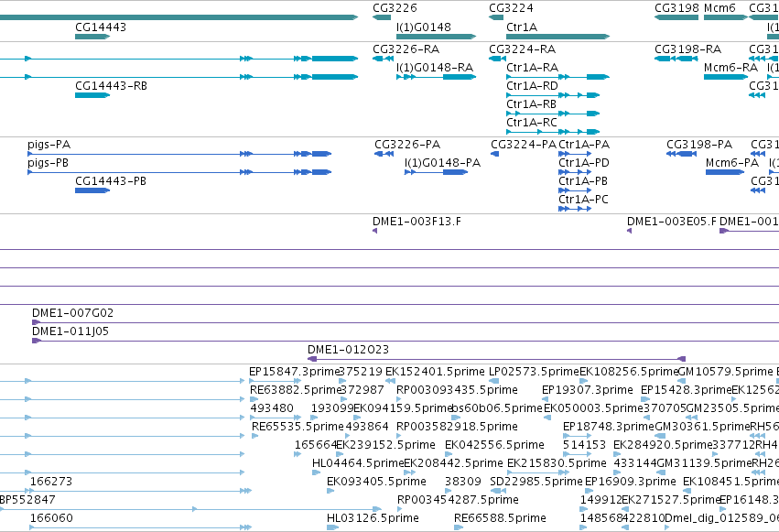
Task: Select clone end DME1-003F13.F
Action: 417,222
